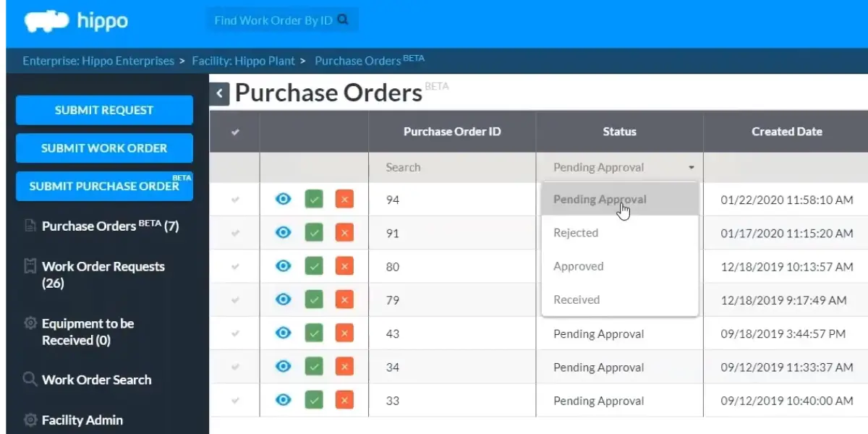View purchase order 94 with eye icon
The height and width of the screenshot is (434, 868).
pyautogui.click(x=284, y=199)
